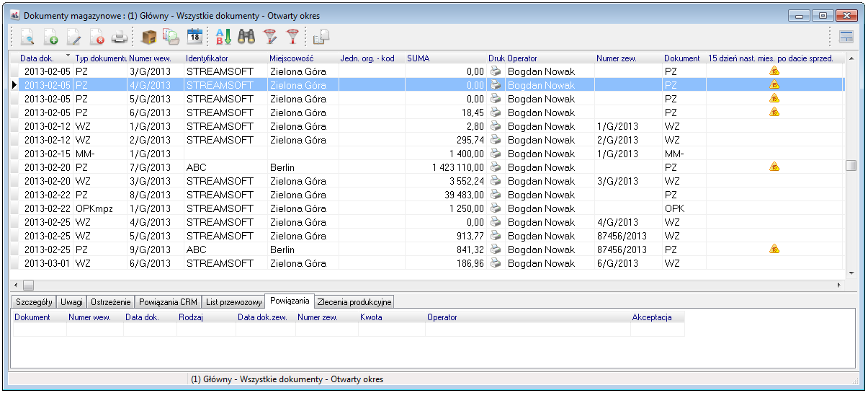Click the first Operator column header
This screenshot has width=868, height=393.
(x=550, y=58)
